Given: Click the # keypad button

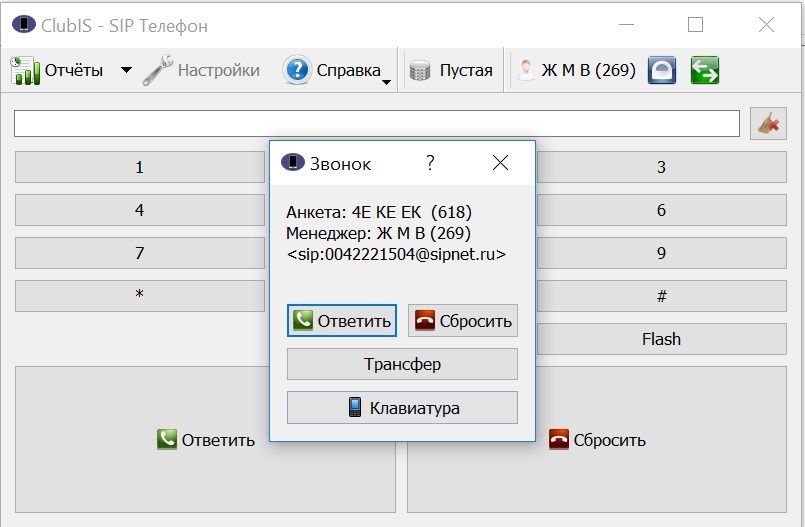Looking at the screenshot, I should (x=661, y=296).
